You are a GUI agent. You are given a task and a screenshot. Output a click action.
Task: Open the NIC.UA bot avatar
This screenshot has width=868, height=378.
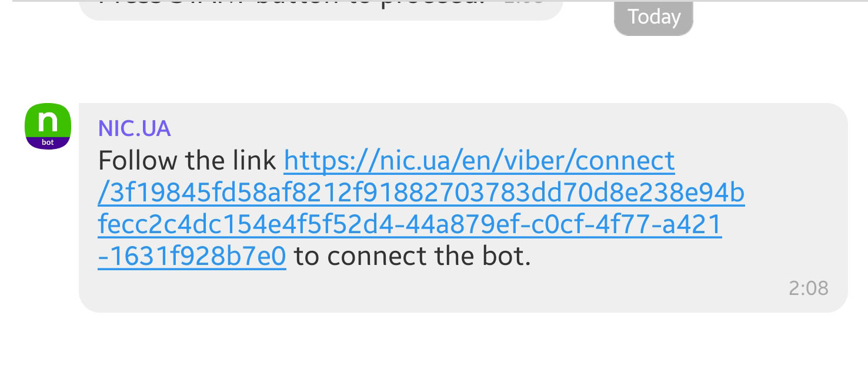point(48,127)
